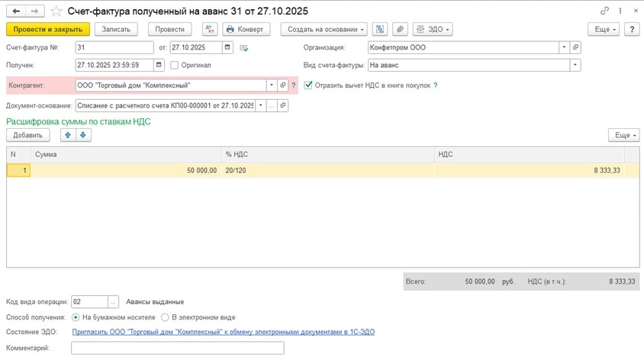Move row up with blue arrow
The width and height of the screenshot is (644, 356).
[68, 135]
